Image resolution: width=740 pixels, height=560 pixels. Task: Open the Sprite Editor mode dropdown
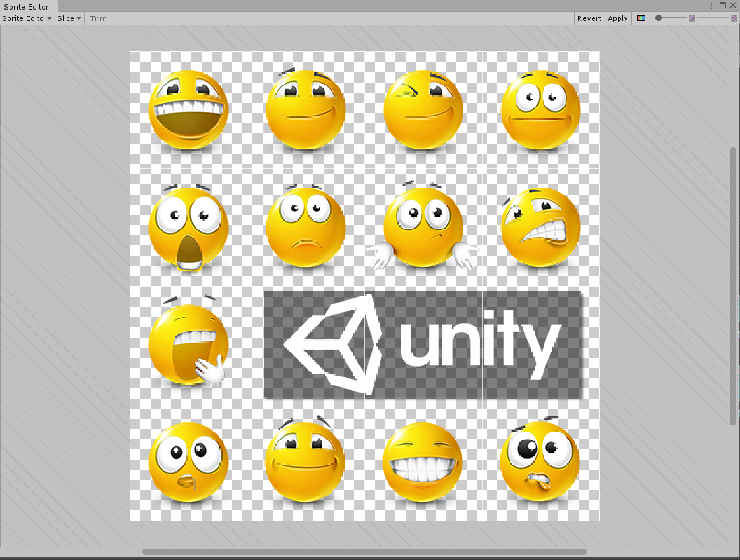tap(27, 18)
